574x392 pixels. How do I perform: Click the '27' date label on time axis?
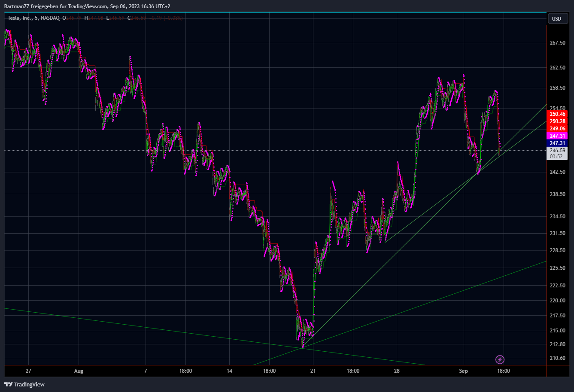tap(28, 371)
